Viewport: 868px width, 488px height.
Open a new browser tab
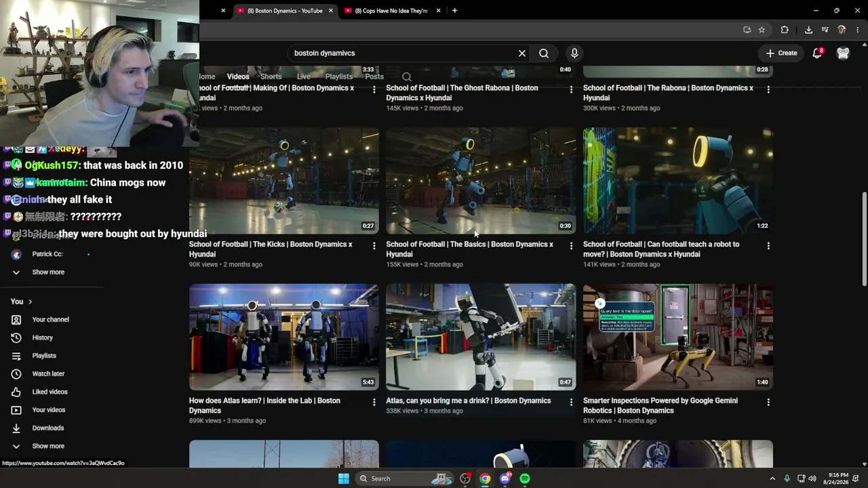(x=454, y=11)
